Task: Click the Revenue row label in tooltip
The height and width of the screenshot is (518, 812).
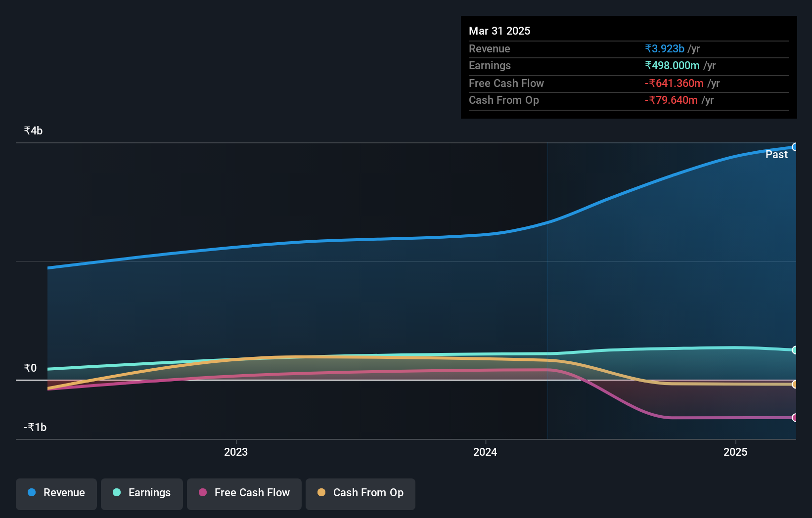Action: (490, 48)
